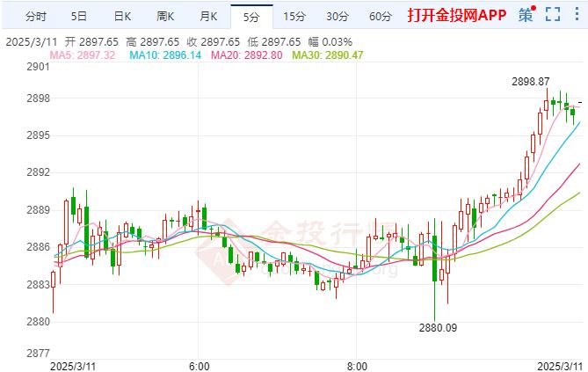Choose the 30分 interval tab
This screenshot has width=588, height=372.
click(338, 17)
